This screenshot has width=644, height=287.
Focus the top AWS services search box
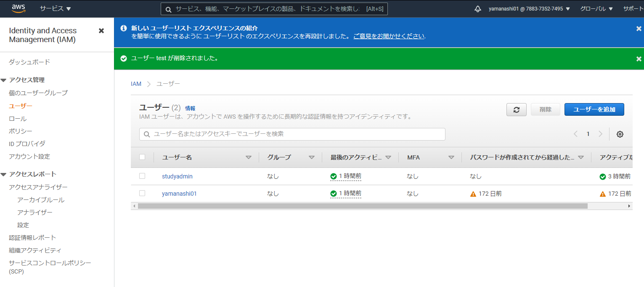click(x=274, y=9)
